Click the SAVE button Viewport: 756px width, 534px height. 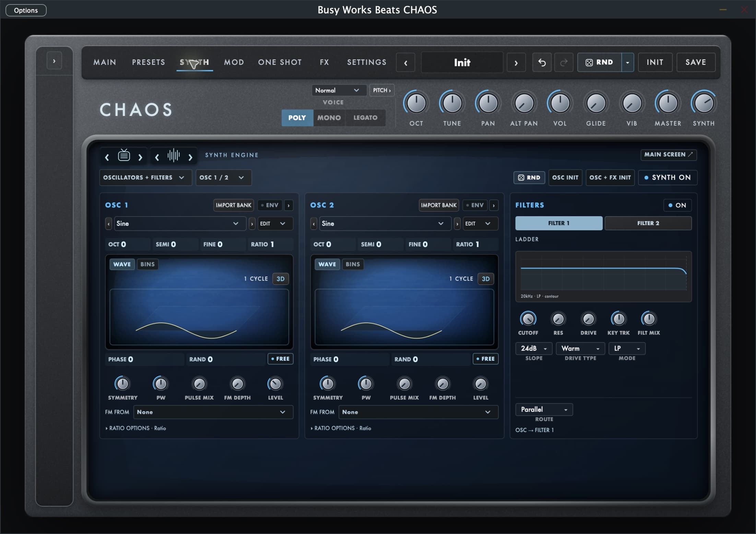[x=696, y=62]
